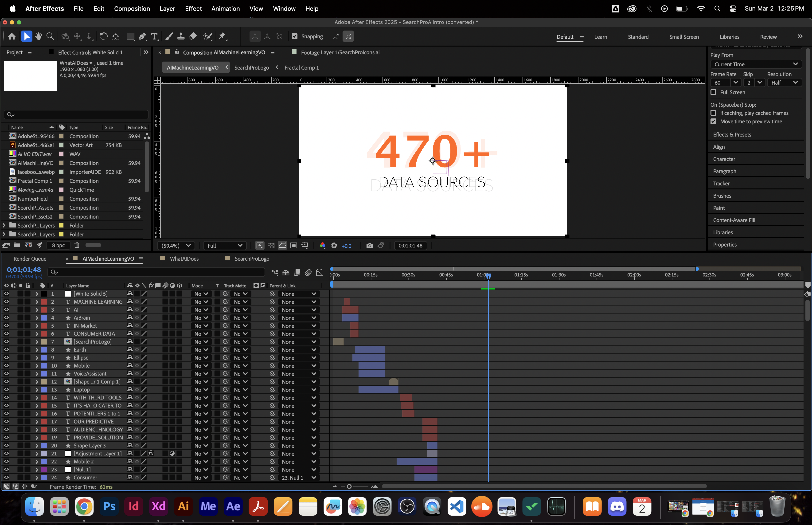Switch to the Learn workspace

(600, 37)
